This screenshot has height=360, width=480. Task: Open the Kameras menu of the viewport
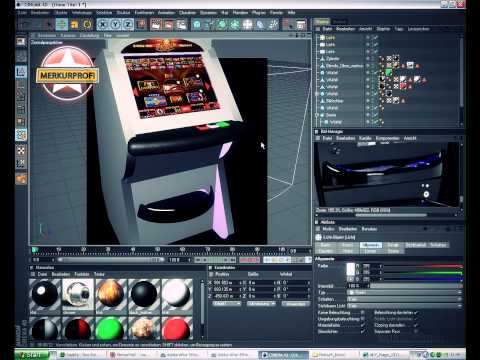coord(68,35)
